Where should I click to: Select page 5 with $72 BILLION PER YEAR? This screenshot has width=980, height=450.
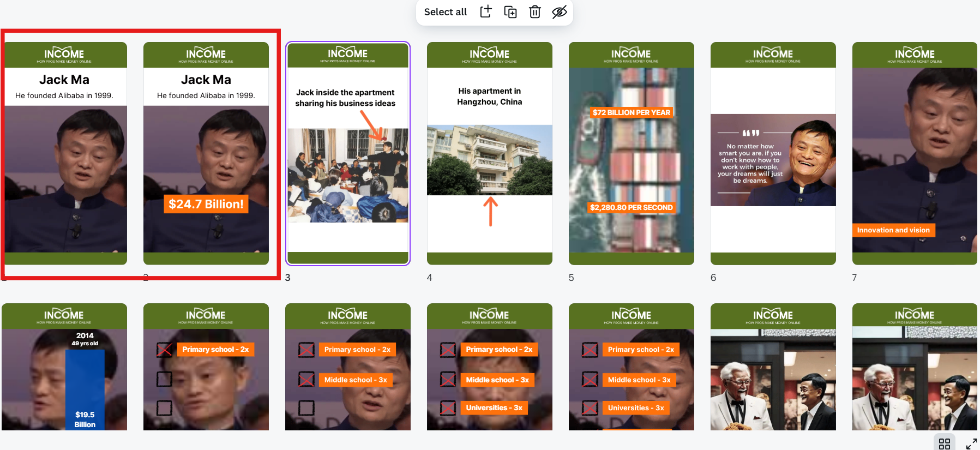(632, 153)
